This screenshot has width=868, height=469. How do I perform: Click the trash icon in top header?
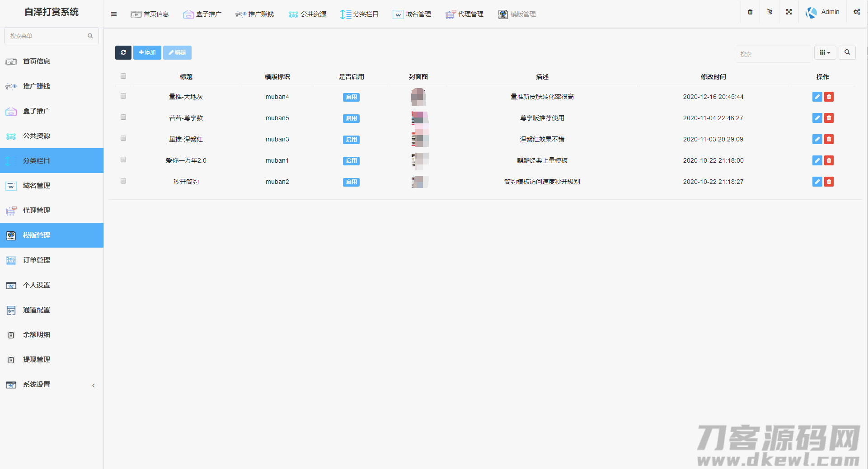[750, 12]
